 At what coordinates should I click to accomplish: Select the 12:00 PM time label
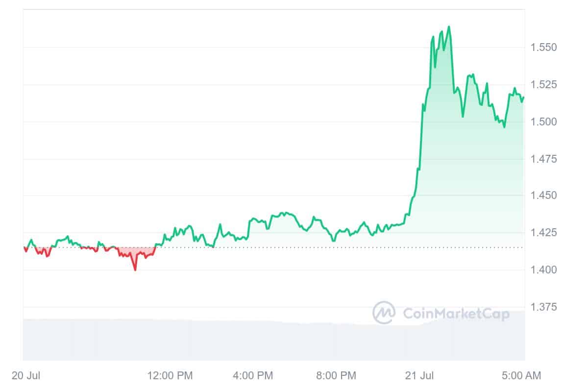(x=171, y=376)
